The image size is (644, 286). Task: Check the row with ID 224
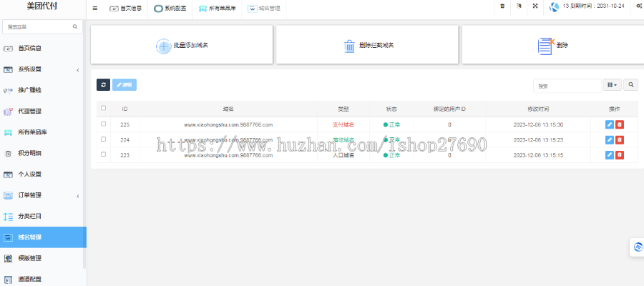104,139
